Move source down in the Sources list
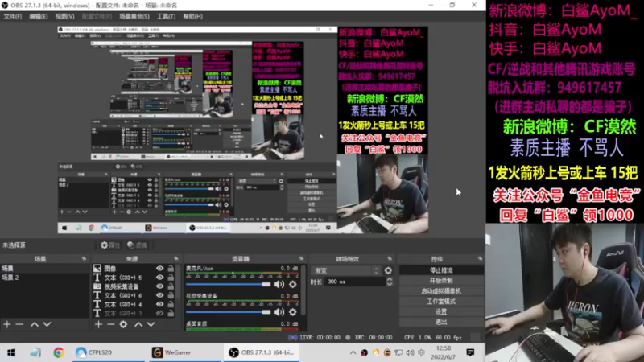644x362 pixels. [151, 324]
